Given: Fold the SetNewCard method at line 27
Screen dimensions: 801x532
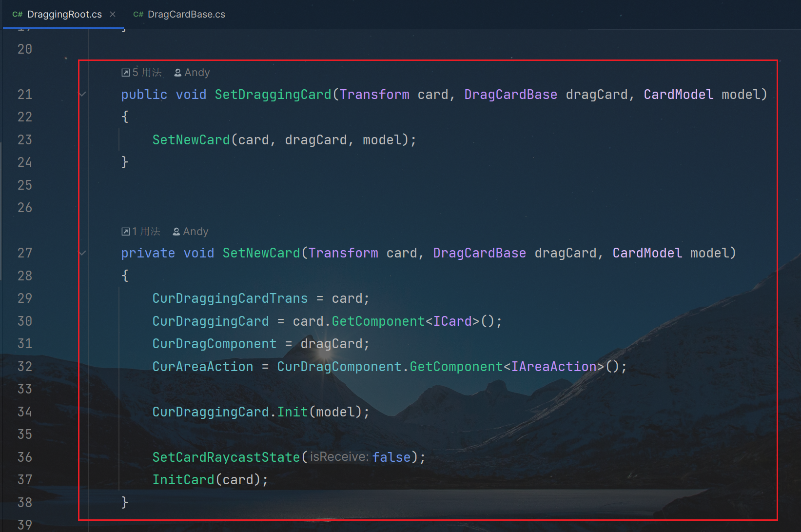Looking at the screenshot, I should [x=82, y=253].
